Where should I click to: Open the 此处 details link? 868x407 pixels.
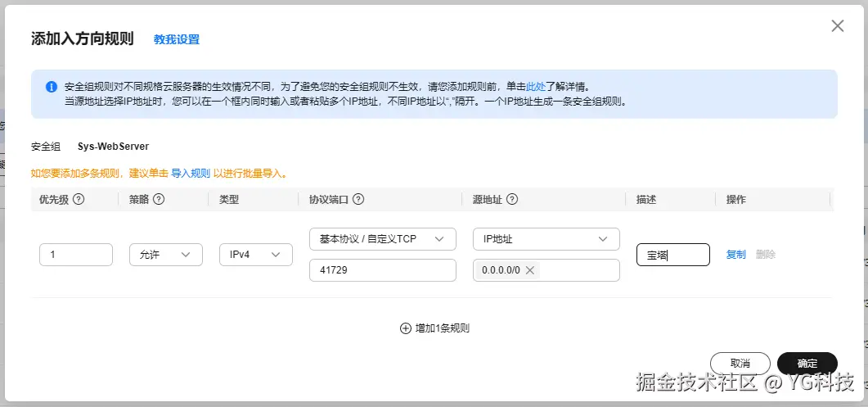click(535, 86)
